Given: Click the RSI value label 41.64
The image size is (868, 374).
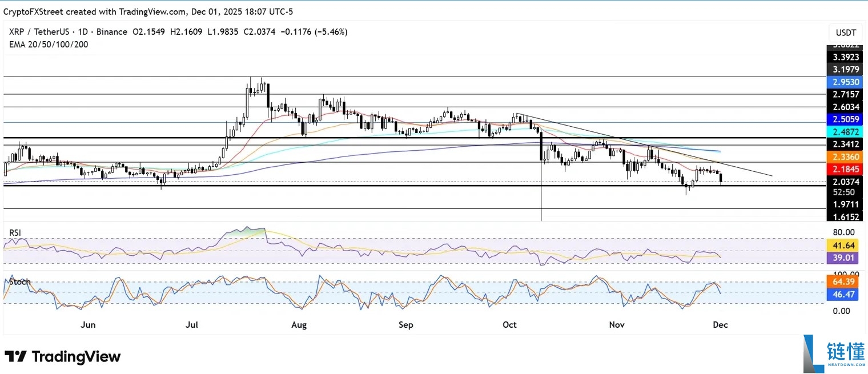Looking at the screenshot, I should 843,244.
